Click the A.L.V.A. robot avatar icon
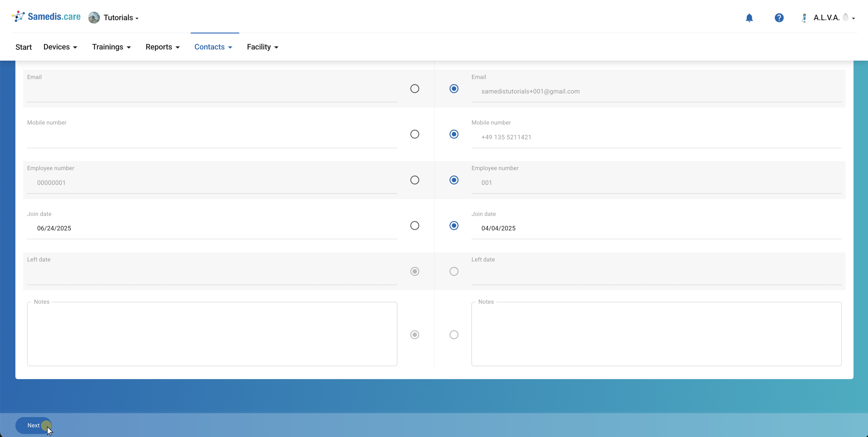The width and height of the screenshot is (868, 437). tap(804, 18)
